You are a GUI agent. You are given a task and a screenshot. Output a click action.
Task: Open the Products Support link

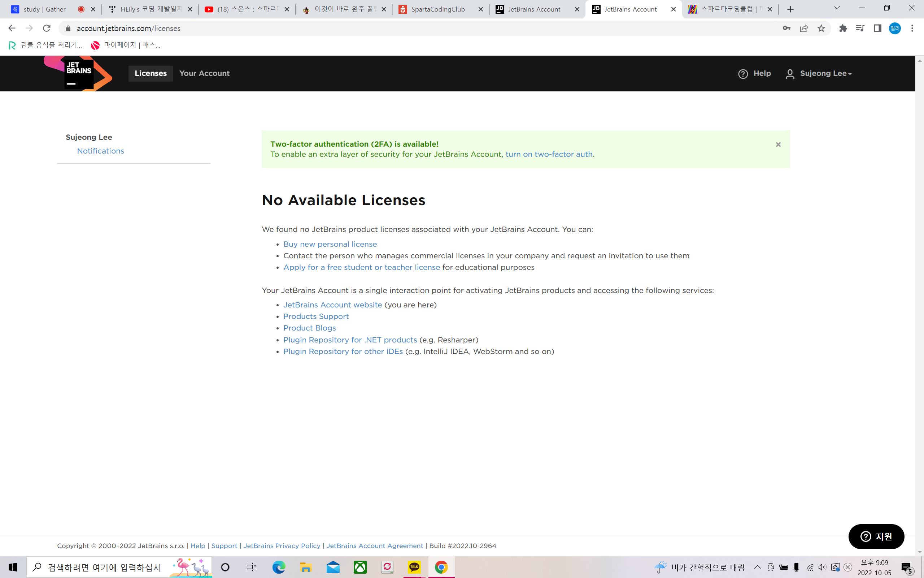point(316,316)
